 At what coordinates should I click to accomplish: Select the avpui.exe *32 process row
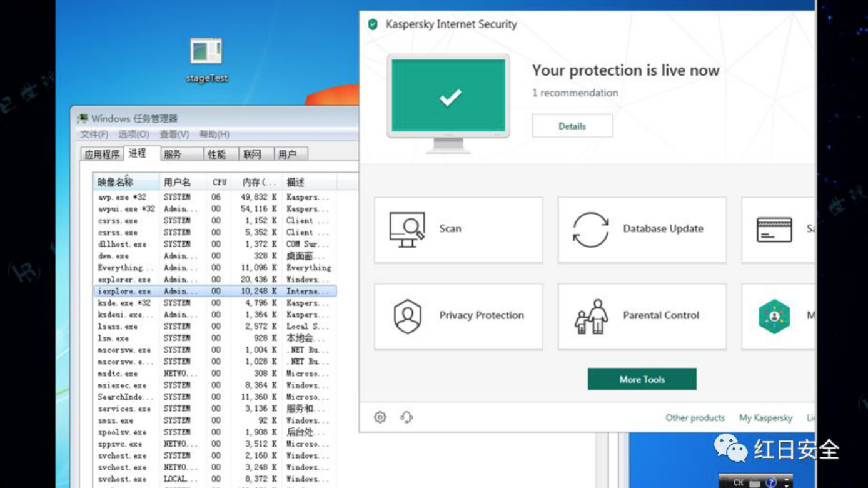click(x=215, y=209)
